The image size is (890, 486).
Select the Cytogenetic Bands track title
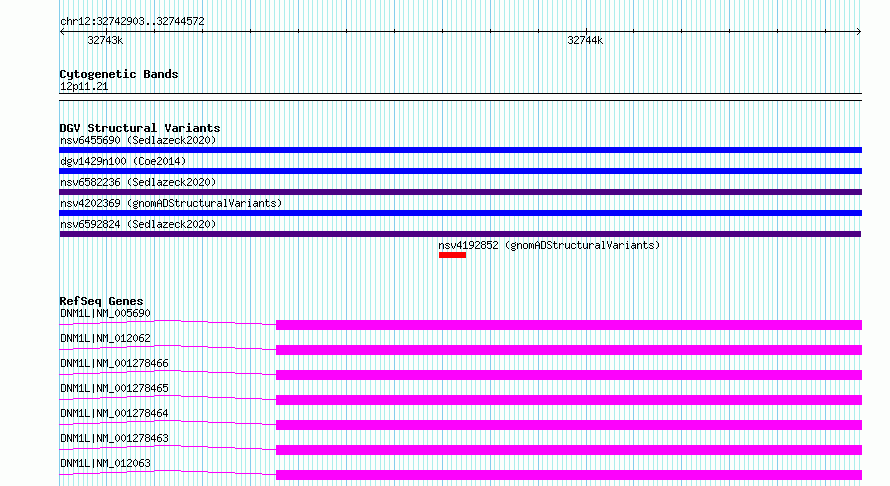[x=119, y=74]
